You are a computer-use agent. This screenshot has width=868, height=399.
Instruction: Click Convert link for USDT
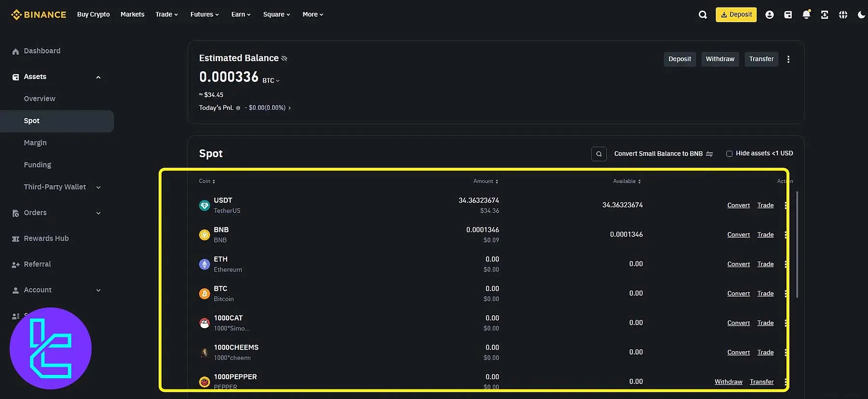[738, 205]
